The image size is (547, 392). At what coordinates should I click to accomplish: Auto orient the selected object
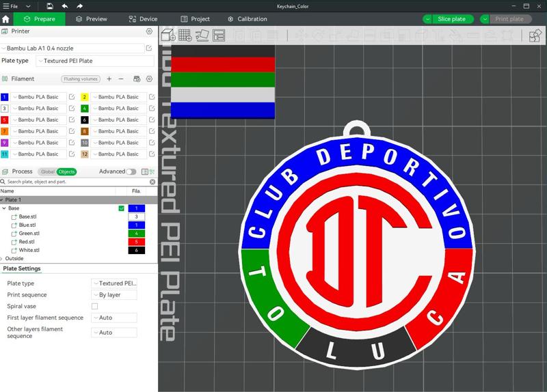[202, 36]
